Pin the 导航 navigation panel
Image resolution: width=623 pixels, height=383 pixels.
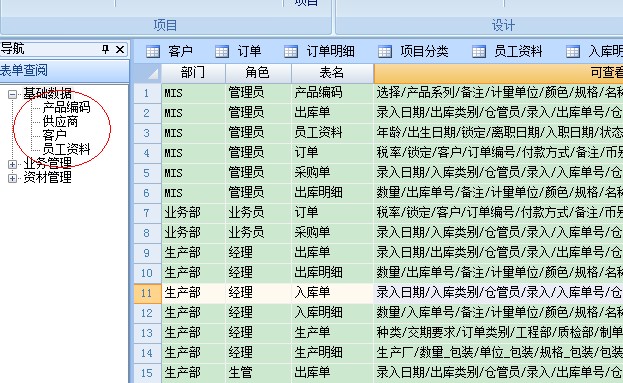105,49
